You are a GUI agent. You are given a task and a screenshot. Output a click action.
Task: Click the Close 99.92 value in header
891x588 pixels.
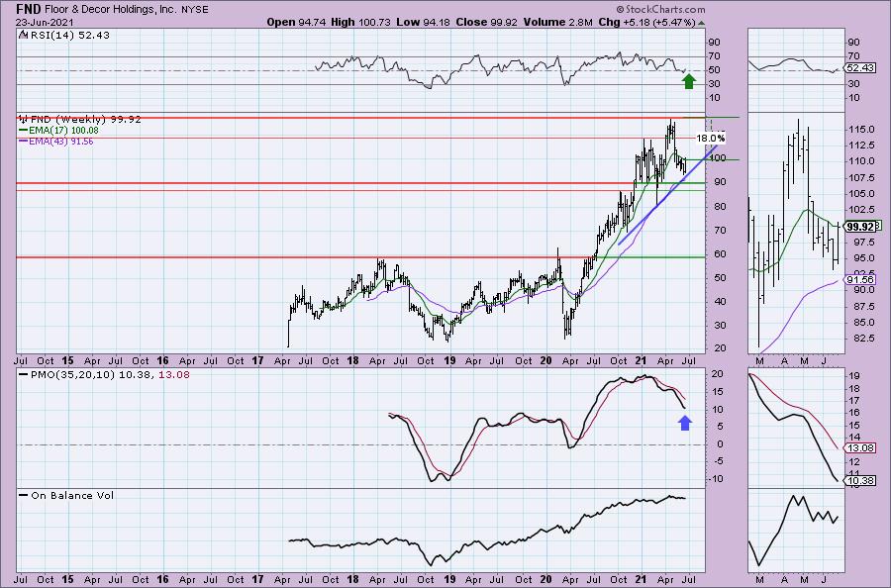[x=486, y=22]
